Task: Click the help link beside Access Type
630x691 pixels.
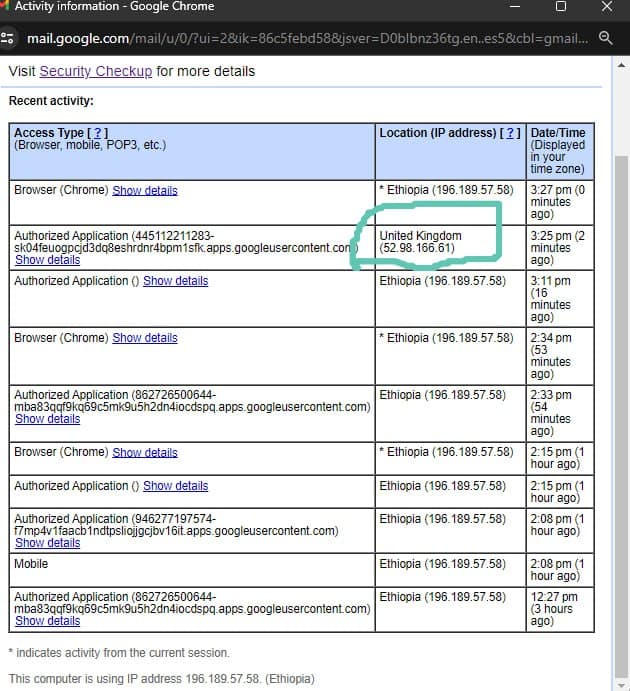Action: [97, 133]
